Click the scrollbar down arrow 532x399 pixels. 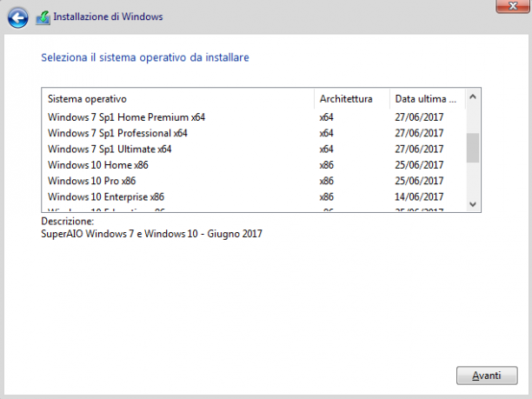tap(473, 204)
